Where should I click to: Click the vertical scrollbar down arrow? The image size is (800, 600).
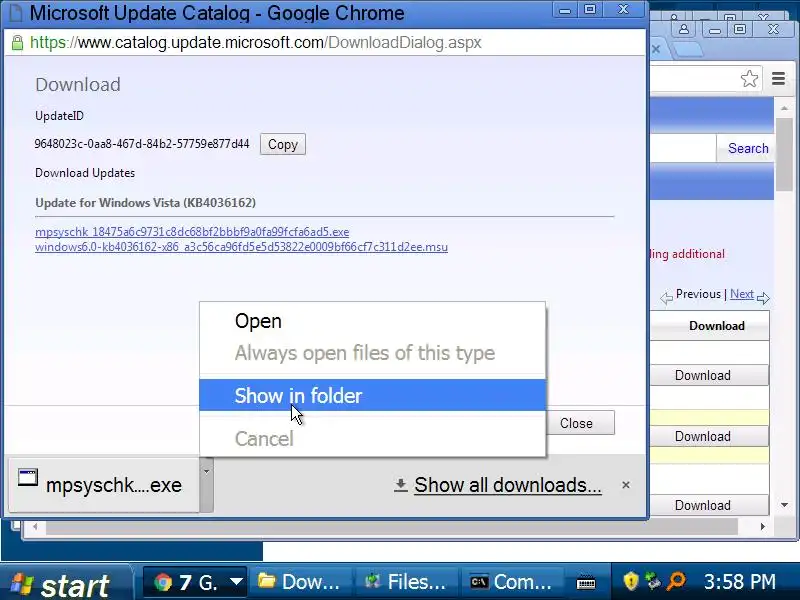click(784, 505)
